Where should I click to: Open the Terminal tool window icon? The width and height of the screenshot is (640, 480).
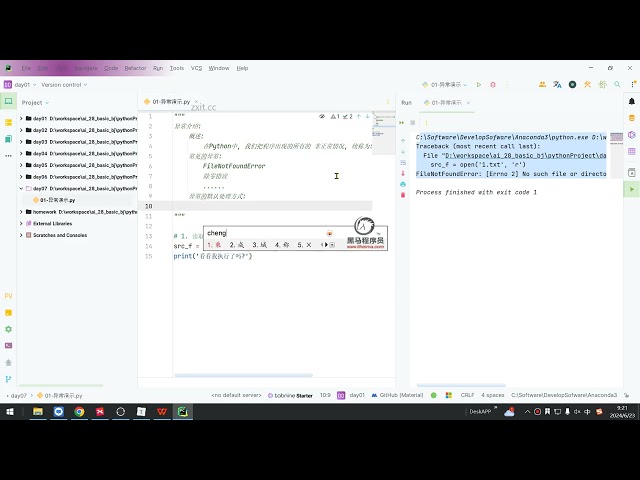click(x=9, y=345)
